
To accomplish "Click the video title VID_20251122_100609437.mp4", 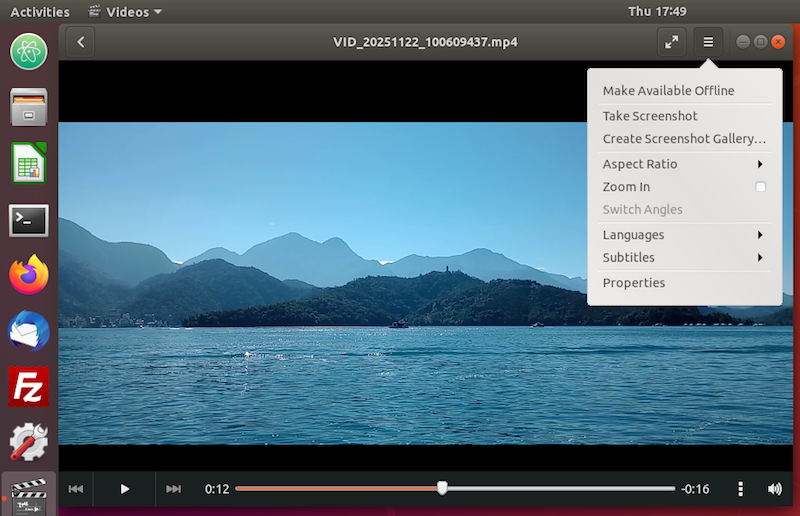I will [x=426, y=42].
